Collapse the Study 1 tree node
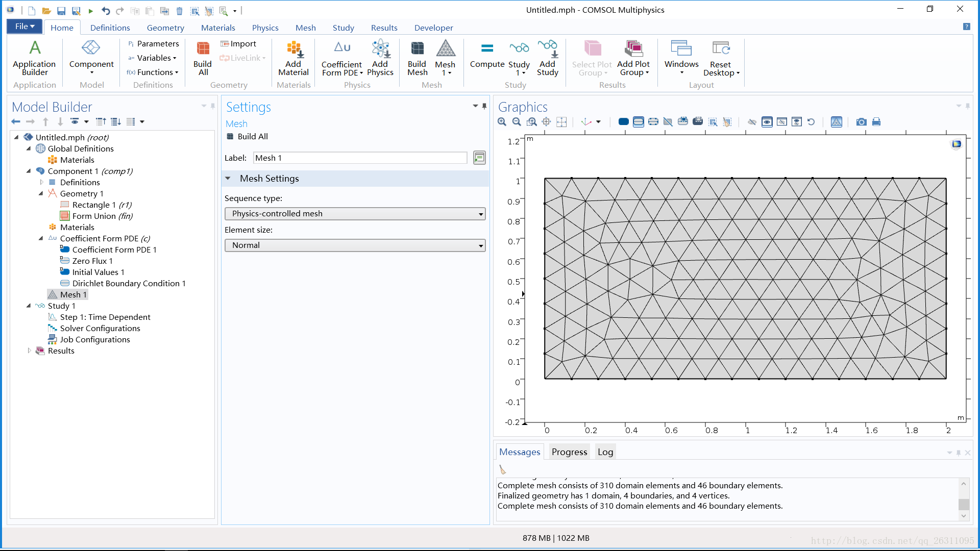Viewport: 980px width, 551px height. pos(29,306)
